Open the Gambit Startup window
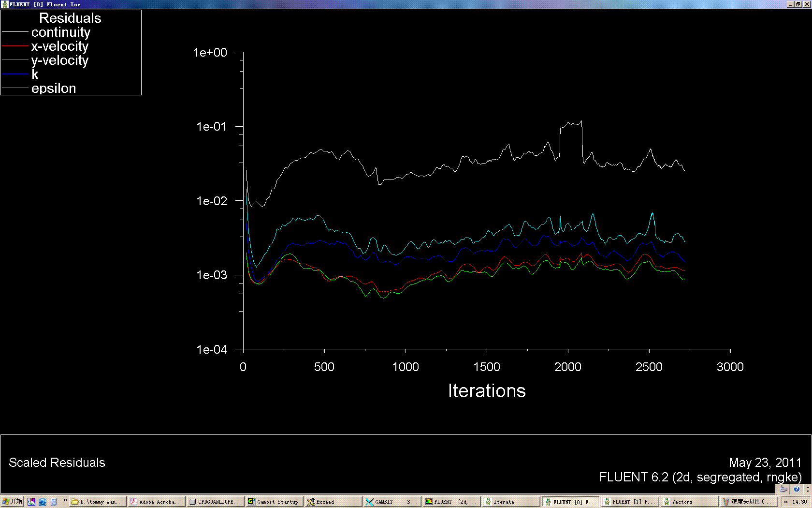Image resolution: width=812 pixels, height=508 pixels. [x=274, y=502]
